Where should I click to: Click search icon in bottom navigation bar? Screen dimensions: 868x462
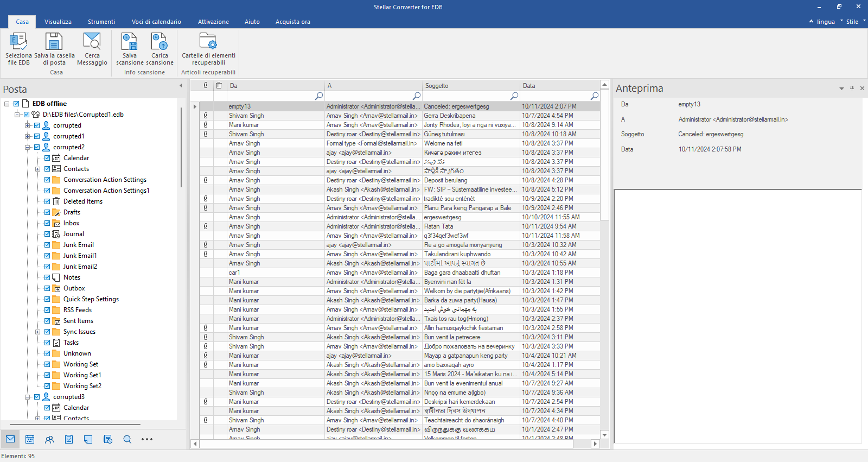click(x=127, y=439)
